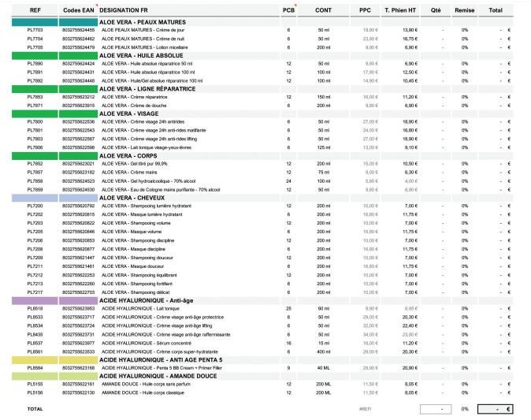Select the bold-bordered grand total euro box
Viewport: 531px width, 420px height.
pyautogui.click(x=495, y=409)
